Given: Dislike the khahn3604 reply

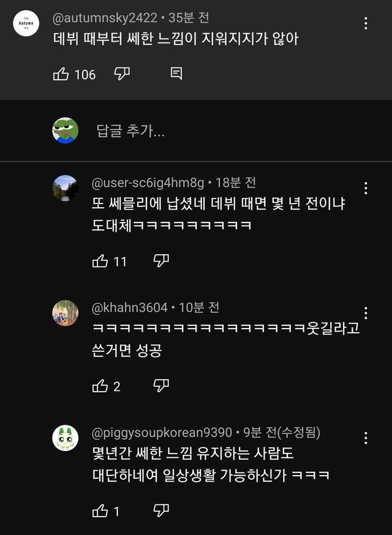Looking at the screenshot, I should (x=160, y=386).
